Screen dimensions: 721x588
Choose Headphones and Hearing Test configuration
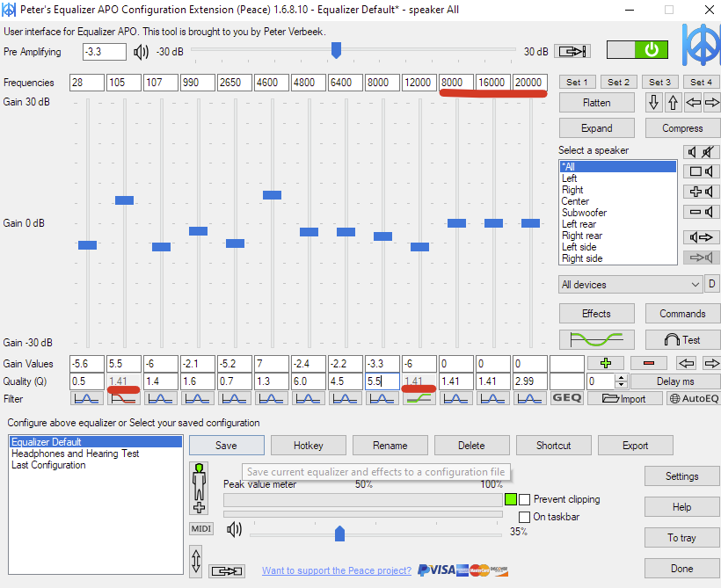(96, 454)
